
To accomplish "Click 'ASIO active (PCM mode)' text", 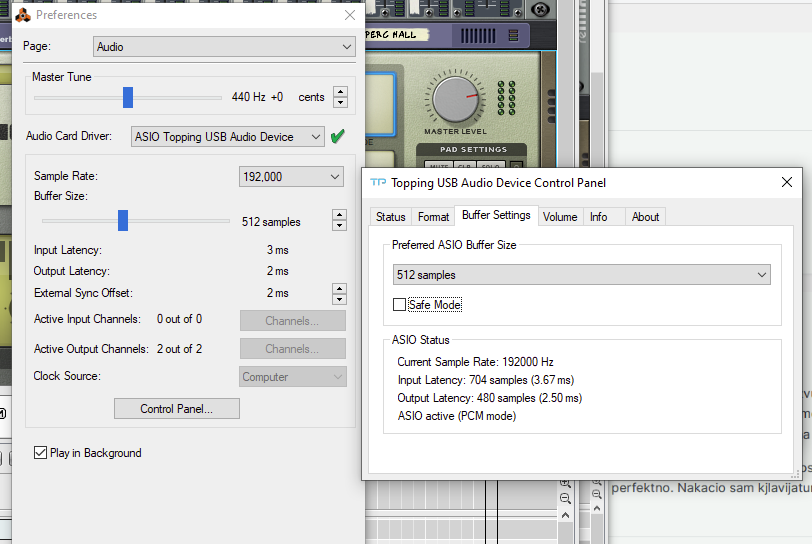I will click(x=457, y=416).
